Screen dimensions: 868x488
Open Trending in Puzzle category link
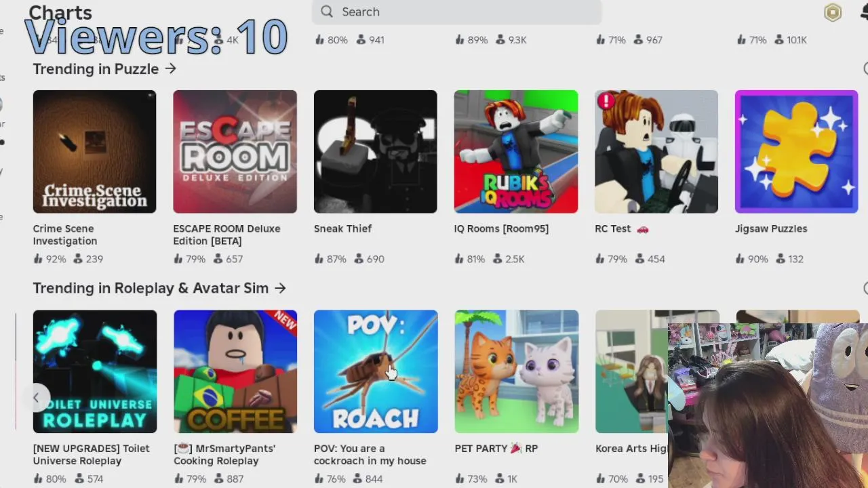(x=104, y=69)
